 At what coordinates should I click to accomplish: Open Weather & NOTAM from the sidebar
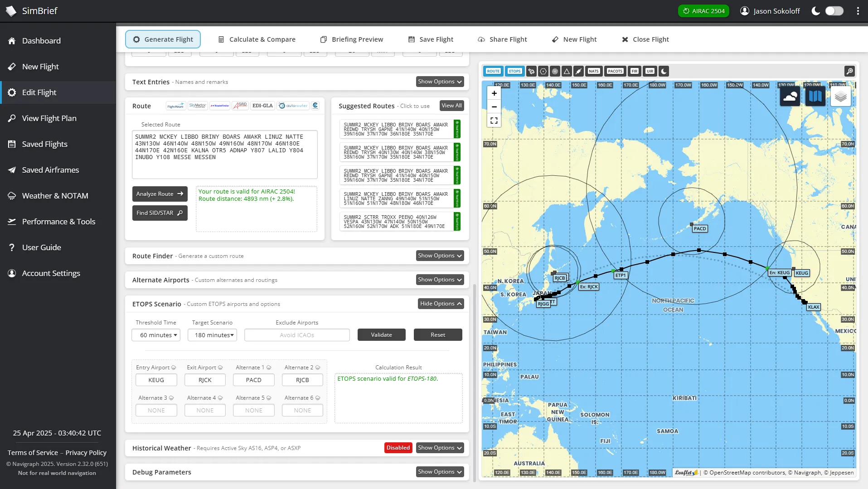click(x=54, y=196)
